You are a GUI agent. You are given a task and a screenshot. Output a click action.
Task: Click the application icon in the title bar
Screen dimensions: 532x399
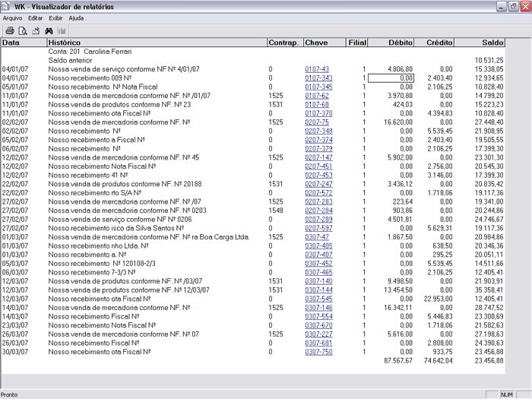(x=7, y=6)
